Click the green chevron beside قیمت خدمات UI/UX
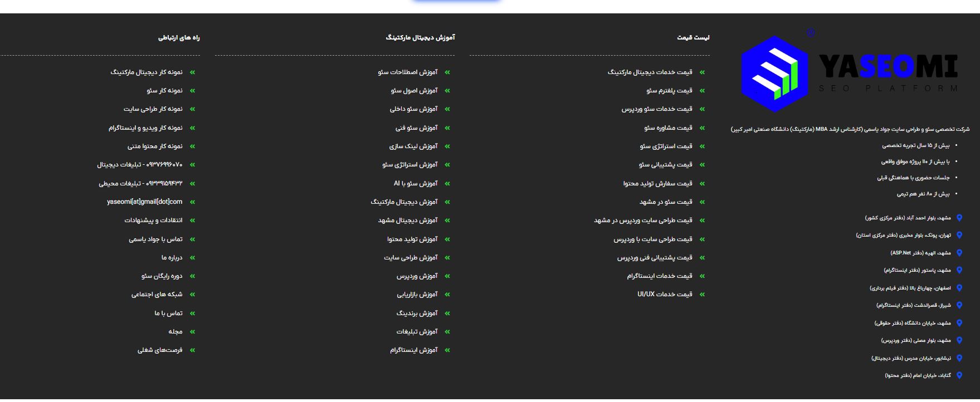Image resolution: width=980 pixels, height=402 pixels. click(x=702, y=295)
